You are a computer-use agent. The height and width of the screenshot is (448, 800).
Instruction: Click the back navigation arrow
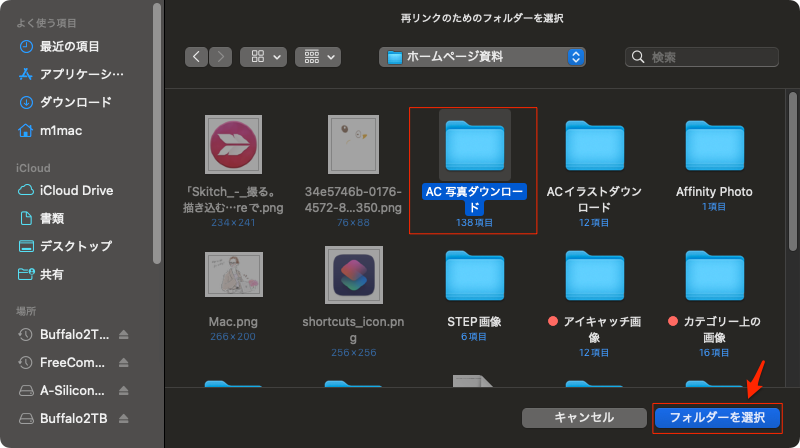point(196,57)
